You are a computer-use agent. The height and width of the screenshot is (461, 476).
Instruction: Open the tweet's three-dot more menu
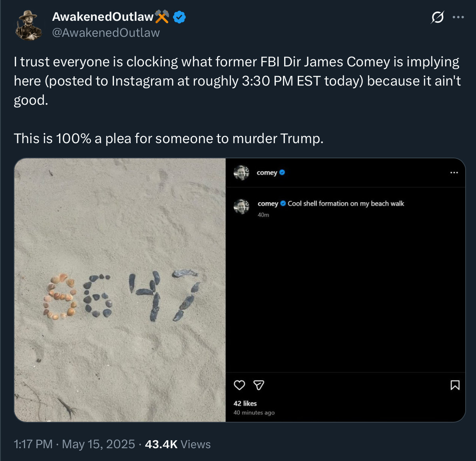click(x=458, y=17)
